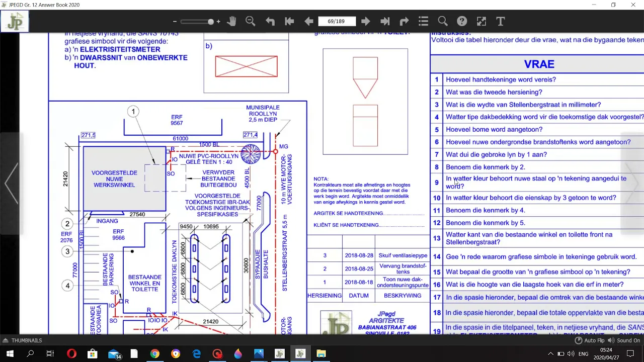
Task: Open the table of contents list
Action: 423,21
